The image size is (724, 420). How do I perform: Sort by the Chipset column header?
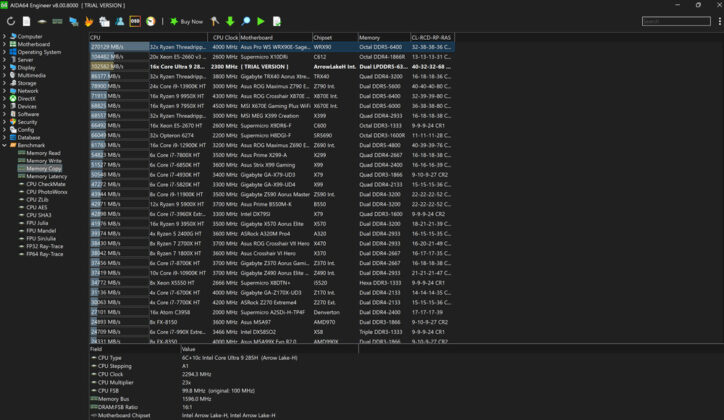335,37
